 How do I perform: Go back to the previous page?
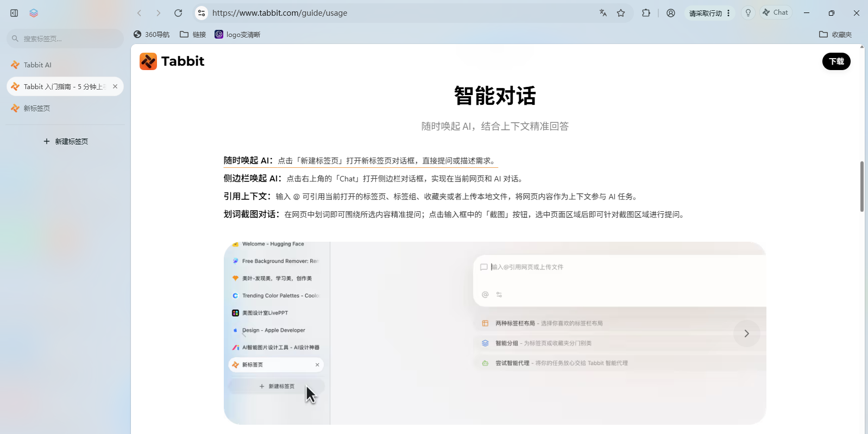(x=140, y=13)
